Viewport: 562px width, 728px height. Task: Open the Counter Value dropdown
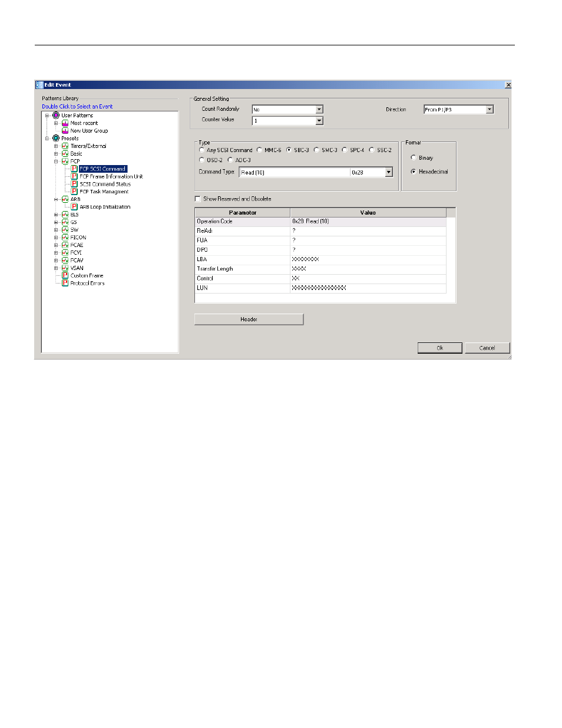pos(319,121)
